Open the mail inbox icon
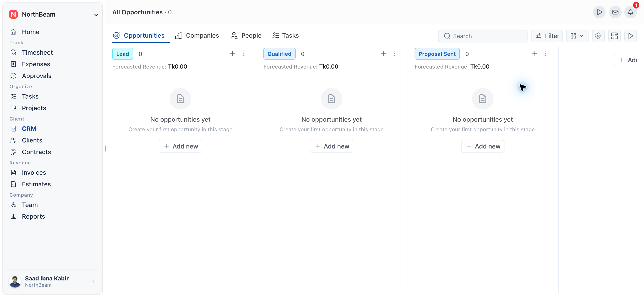This screenshot has width=644, height=297. pyautogui.click(x=615, y=12)
